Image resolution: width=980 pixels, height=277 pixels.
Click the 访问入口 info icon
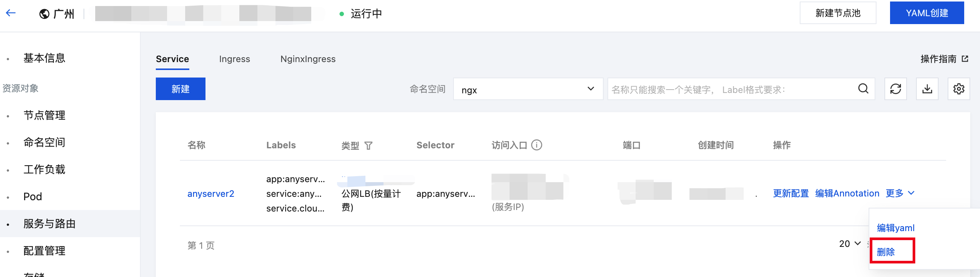tap(536, 145)
